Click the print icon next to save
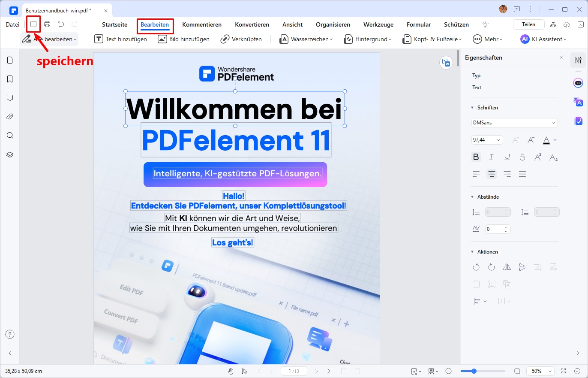This screenshot has height=378, width=588. pyautogui.click(x=47, y=24)
